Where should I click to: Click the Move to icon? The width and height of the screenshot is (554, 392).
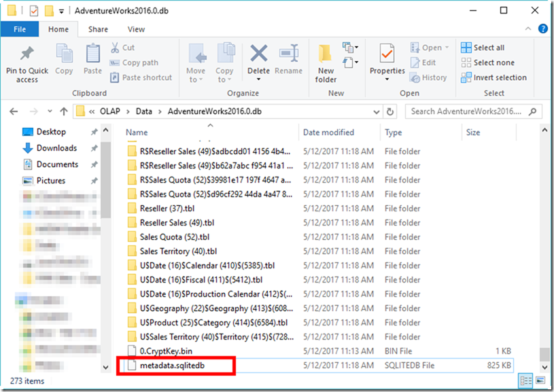click(x=196, y=54)
